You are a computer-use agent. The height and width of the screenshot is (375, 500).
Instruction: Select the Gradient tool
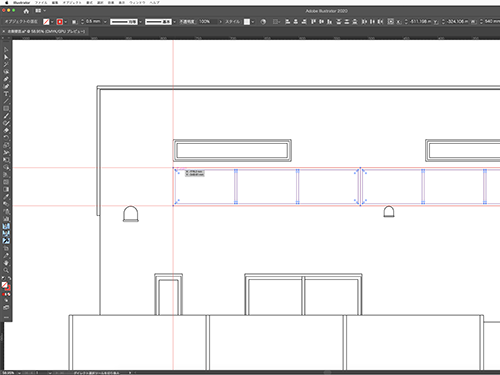[x=6, y=189]
